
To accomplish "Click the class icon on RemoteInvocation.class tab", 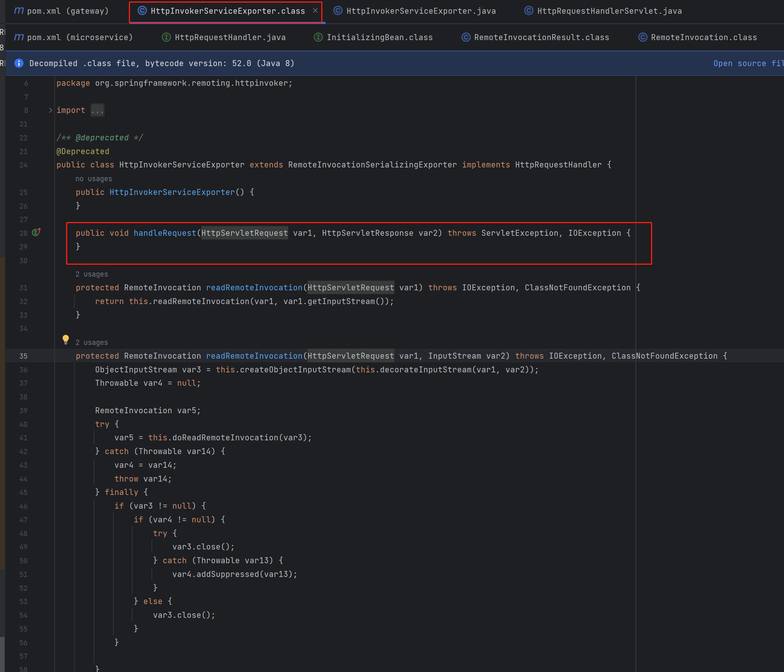I will pos(643,37).
